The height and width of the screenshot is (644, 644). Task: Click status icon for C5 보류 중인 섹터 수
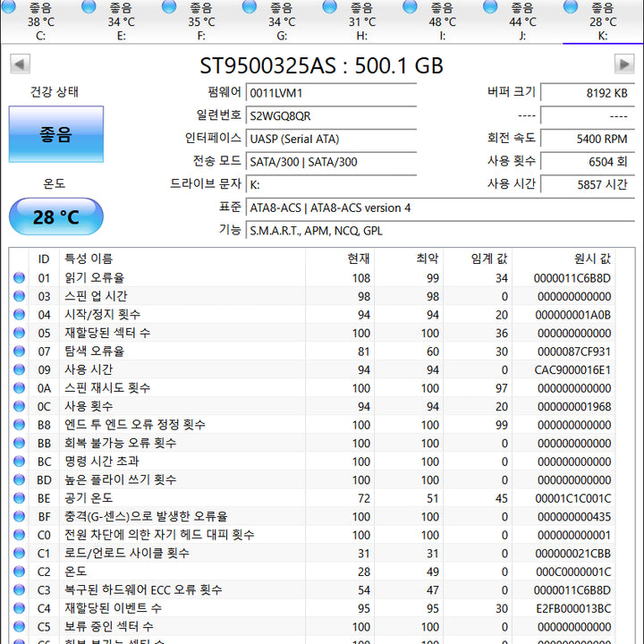tap(20, 626)
